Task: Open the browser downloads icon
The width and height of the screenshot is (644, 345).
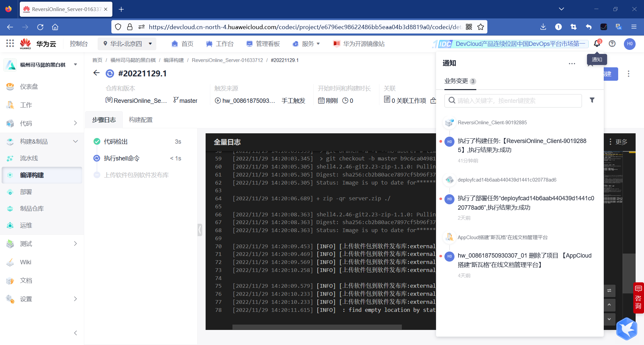Action: (543, 27)
